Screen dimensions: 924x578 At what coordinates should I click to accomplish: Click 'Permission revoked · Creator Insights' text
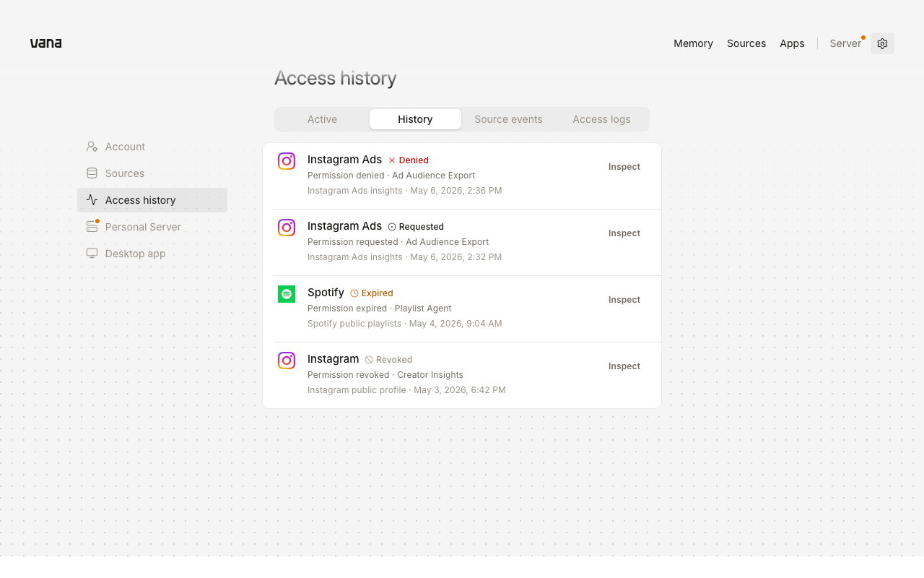pyautogui.click(x=385, y=375)
